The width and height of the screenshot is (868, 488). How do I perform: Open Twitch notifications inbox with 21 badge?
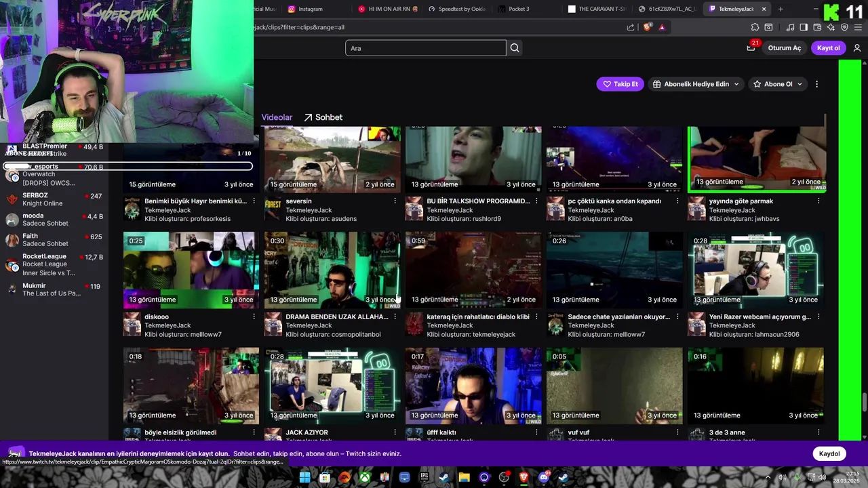[x=751, y=47]
